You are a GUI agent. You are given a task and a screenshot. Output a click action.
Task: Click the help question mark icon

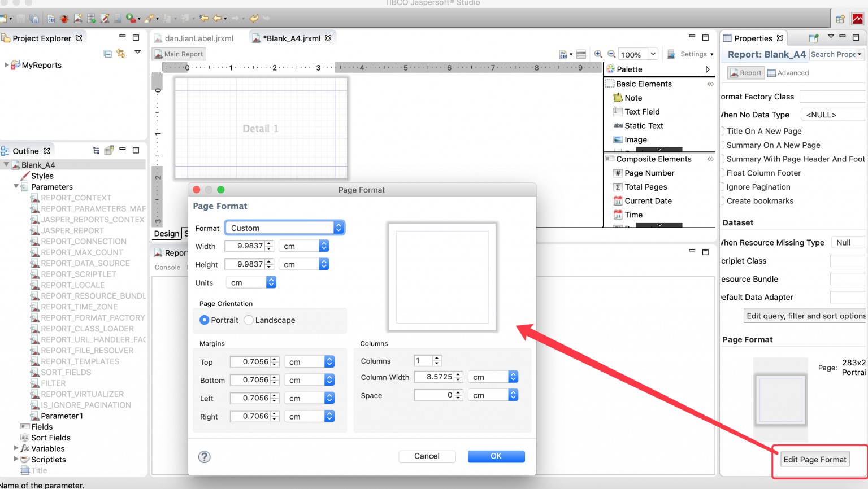[x=205, y=457]
